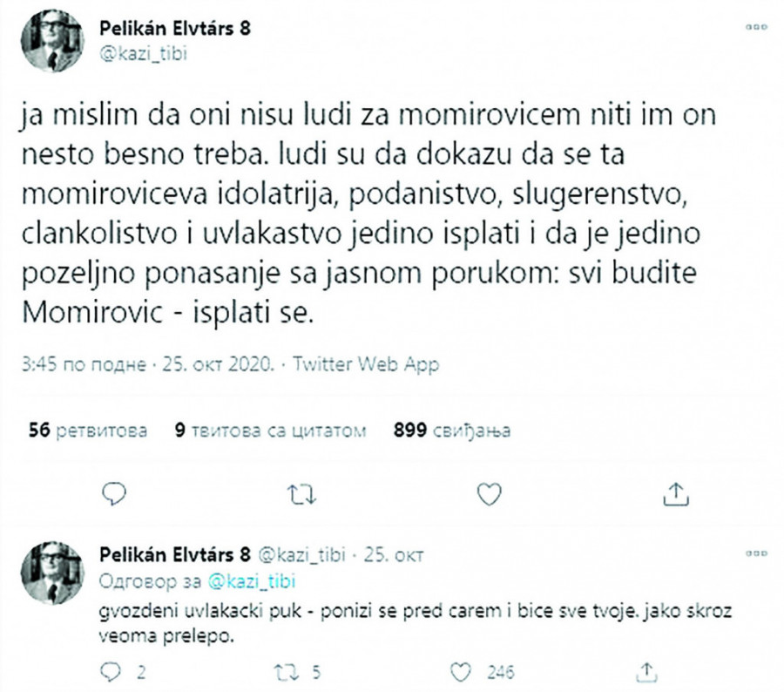View the 9 quote tweets

click(270, 431)
